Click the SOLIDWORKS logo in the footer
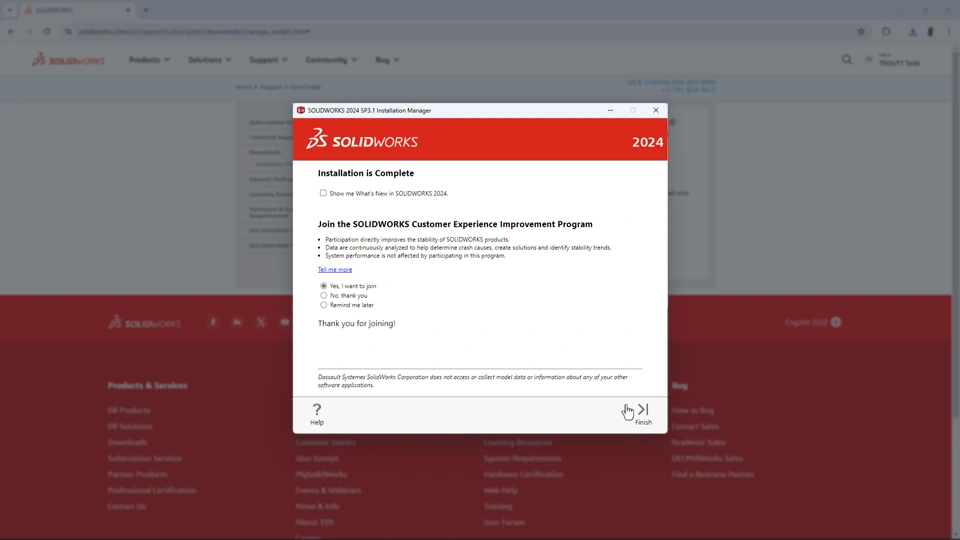The image size is (960, 540). click(144, 322)
